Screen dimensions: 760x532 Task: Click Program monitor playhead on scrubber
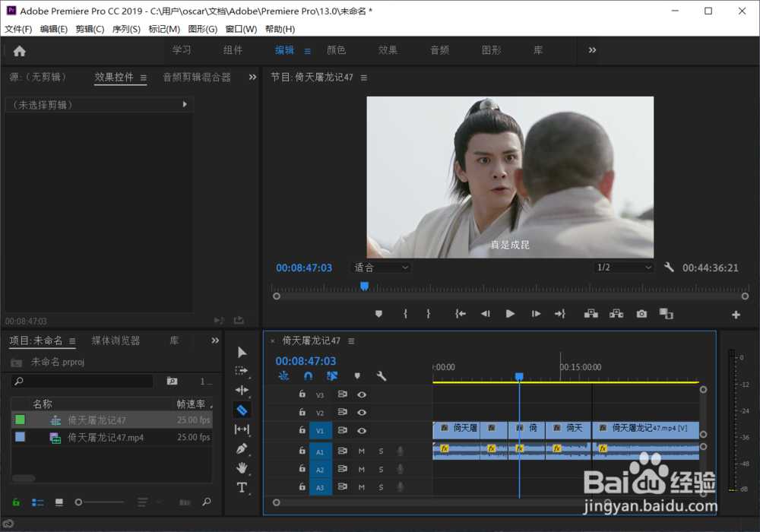coord(365,287)
